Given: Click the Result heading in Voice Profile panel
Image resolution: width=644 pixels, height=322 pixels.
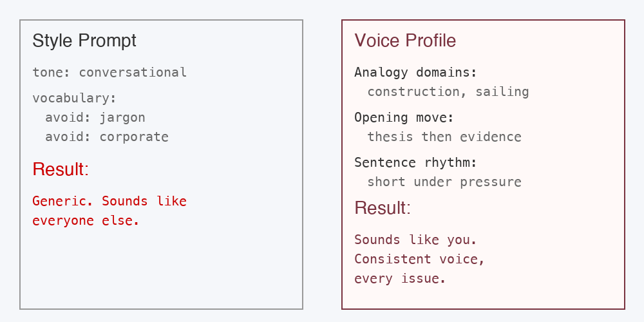Looking at the screenshot, I should pos(383,208).
